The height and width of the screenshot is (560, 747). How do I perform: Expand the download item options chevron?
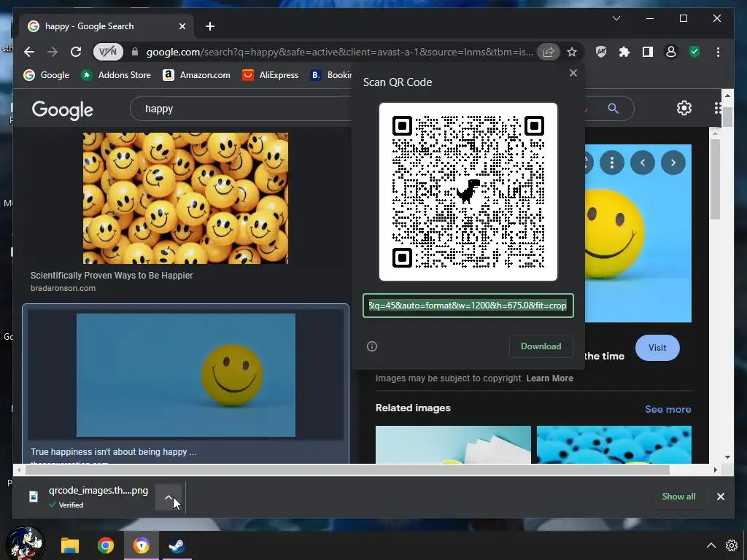pos(169,497)
